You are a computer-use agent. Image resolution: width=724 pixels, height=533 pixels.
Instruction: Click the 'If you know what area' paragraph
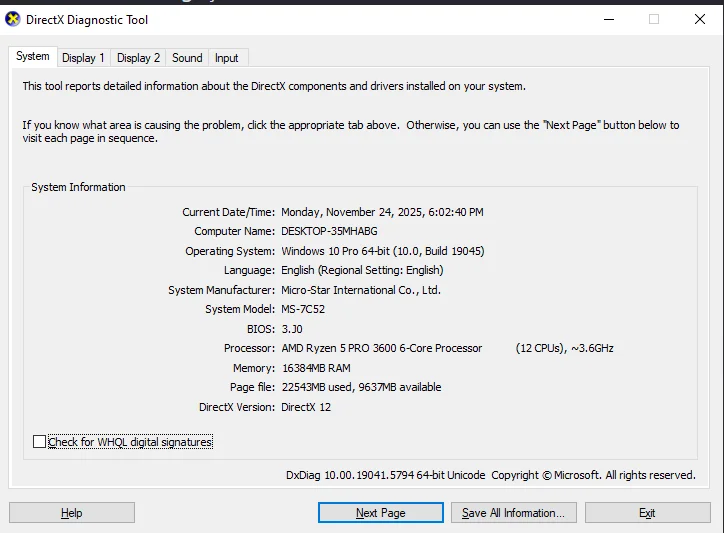(351, 132)
